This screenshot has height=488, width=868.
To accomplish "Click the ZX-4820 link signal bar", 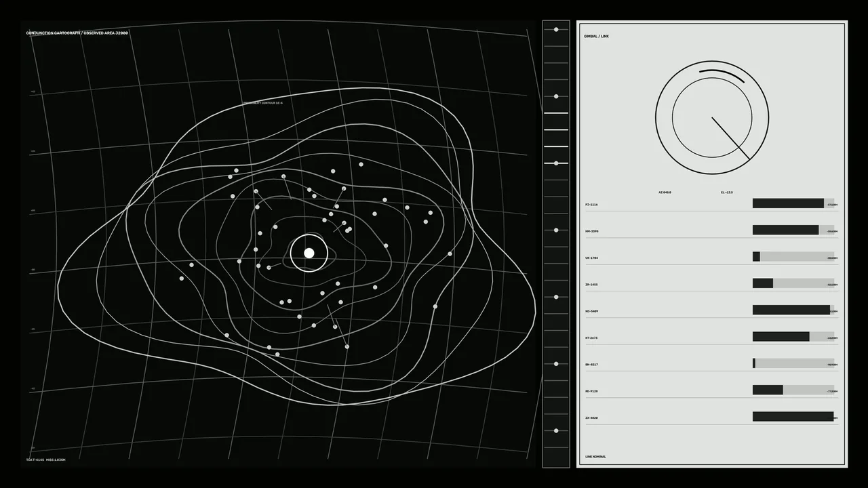I will 793,417.
